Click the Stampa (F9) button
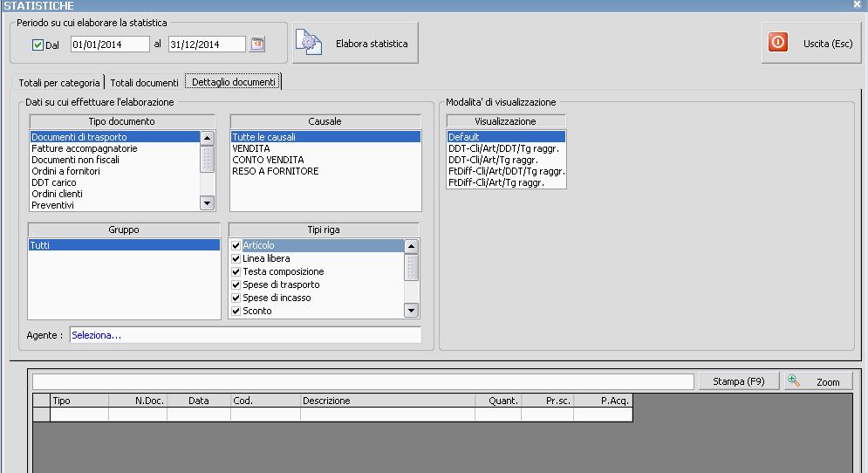 pyautogui.click(x=739, y=381)
